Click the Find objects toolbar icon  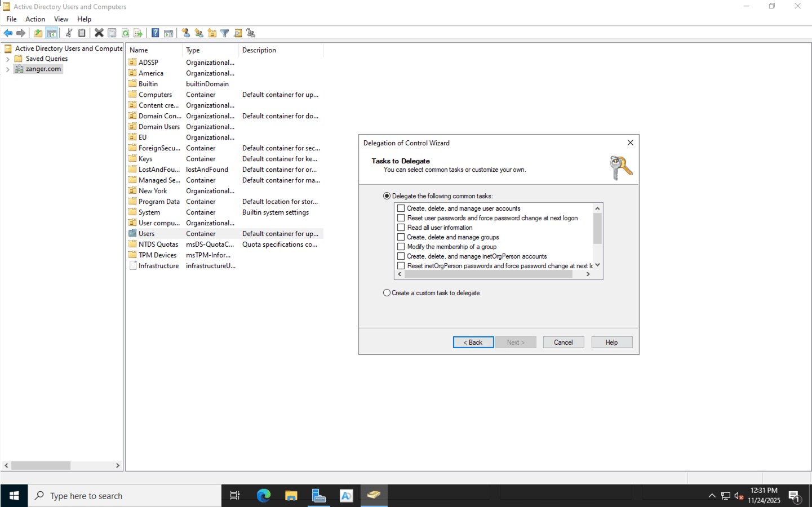click(x=238, y=33)
